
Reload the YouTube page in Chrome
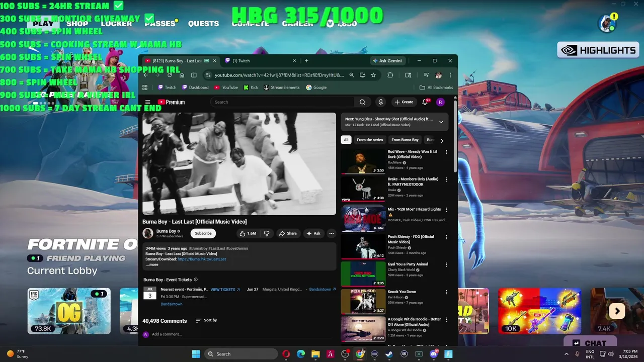[x=170, y=75]
